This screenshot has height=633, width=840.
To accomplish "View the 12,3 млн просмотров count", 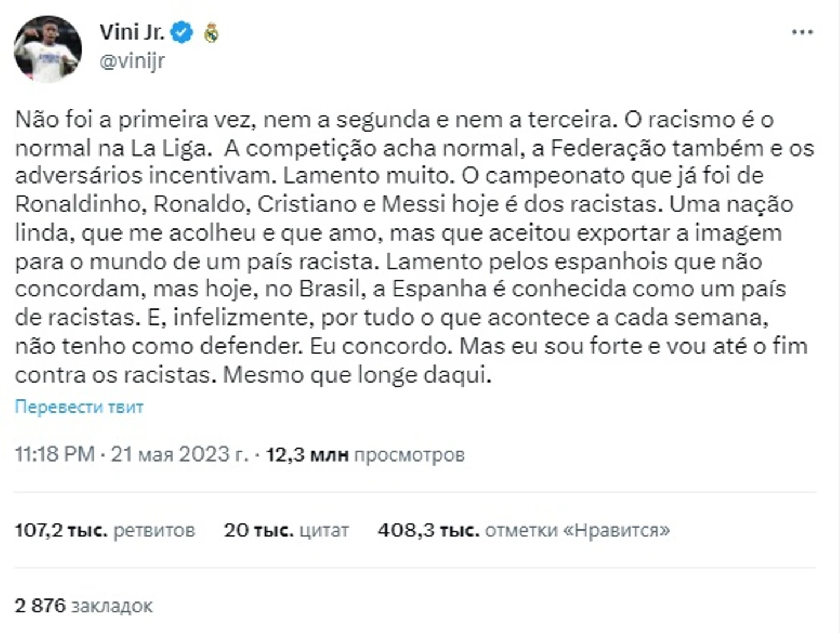I will (365, 455).
